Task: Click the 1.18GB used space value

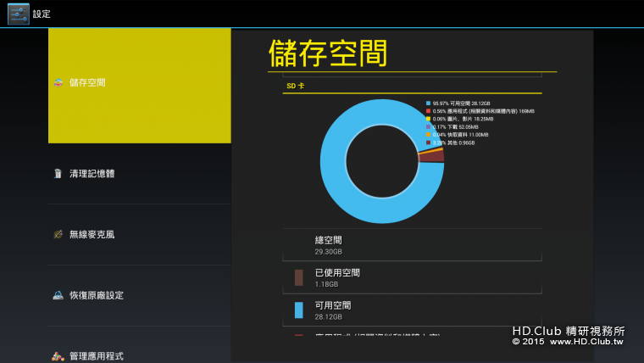Action: point(326,284)
